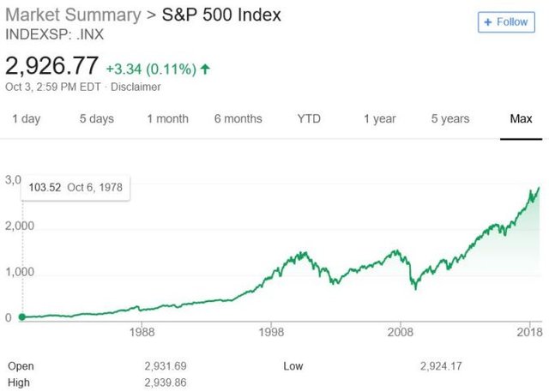Click the 1998 x-axis label
Viewport: 549px width, 392px height.
(272, 332)
